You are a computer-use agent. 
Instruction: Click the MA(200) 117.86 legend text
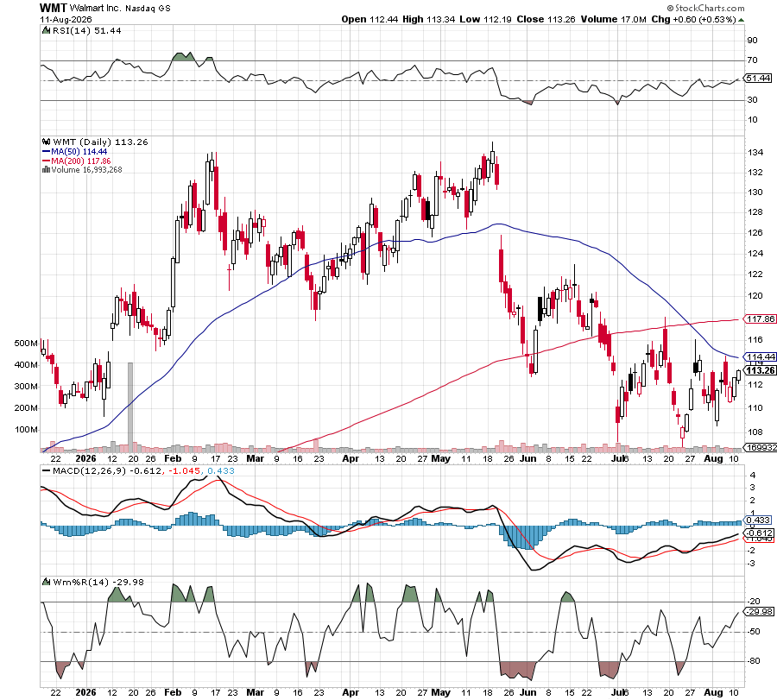[x=81, y=161]
